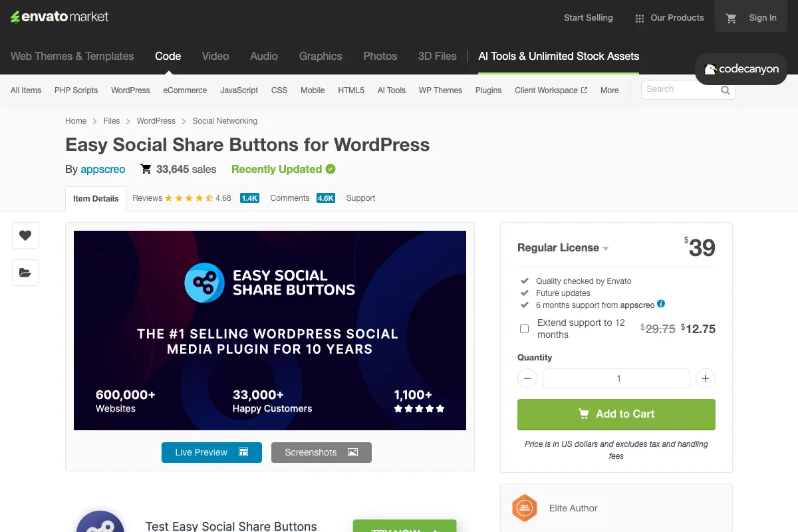The image size is (798, 532).
Task: Select the Code menu item
Action: (x=168, y=57)
